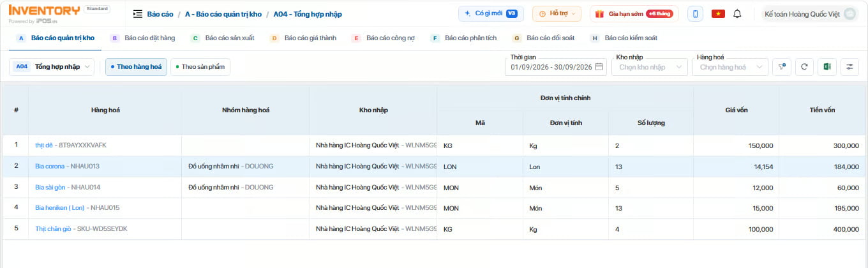
Task: Switch to Báo cáo đặt hàng tab
Action: 143,38
